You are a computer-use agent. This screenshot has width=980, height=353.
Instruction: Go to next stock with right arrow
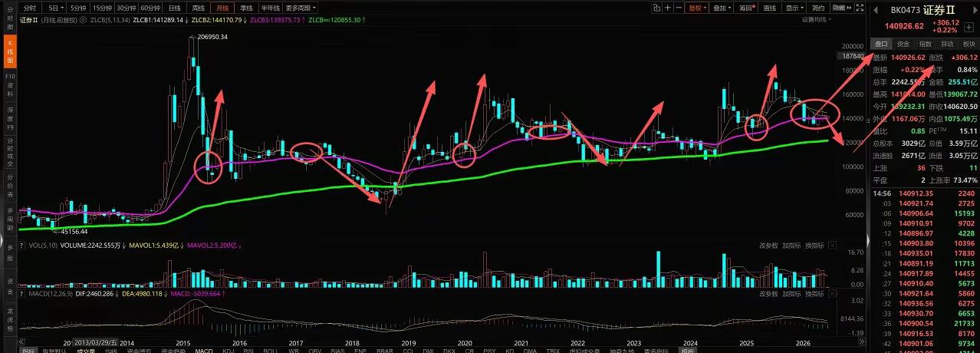click(975, 10)
